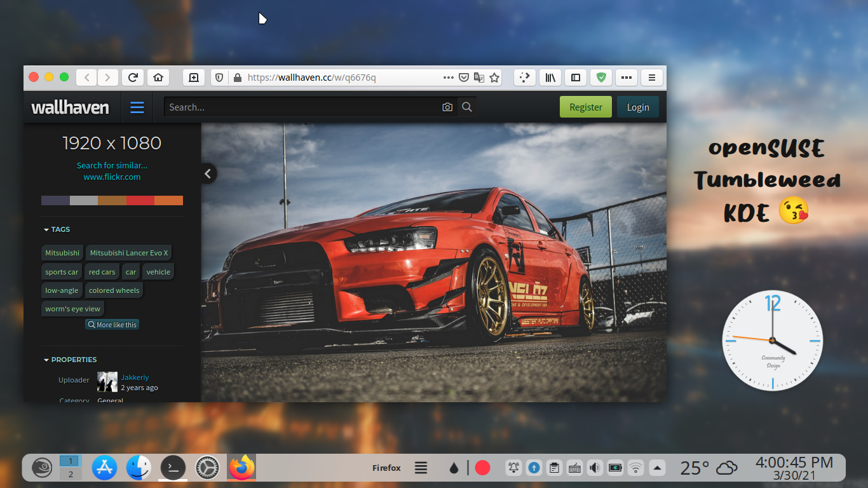The height and width of the screenshot is (488, 868).
Task: Click the wallhaven logo
Action: click(71, 107)
